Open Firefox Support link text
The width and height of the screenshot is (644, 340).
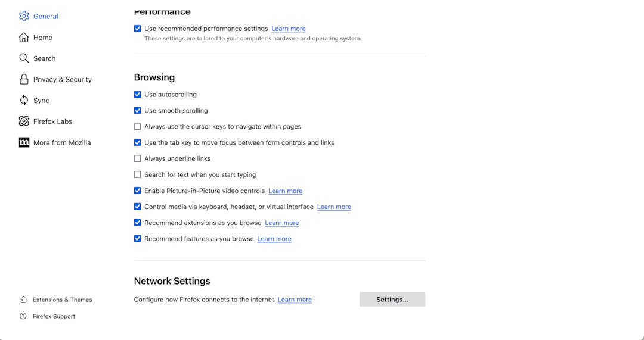54,316
